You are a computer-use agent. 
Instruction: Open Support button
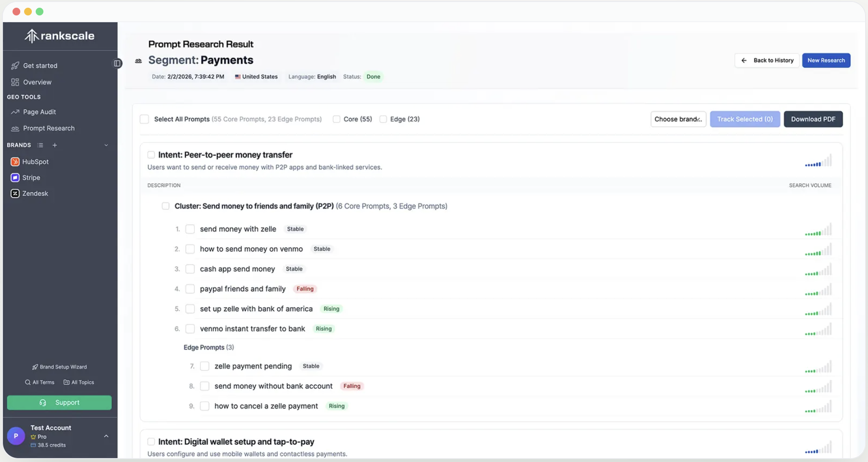[59, 403]
